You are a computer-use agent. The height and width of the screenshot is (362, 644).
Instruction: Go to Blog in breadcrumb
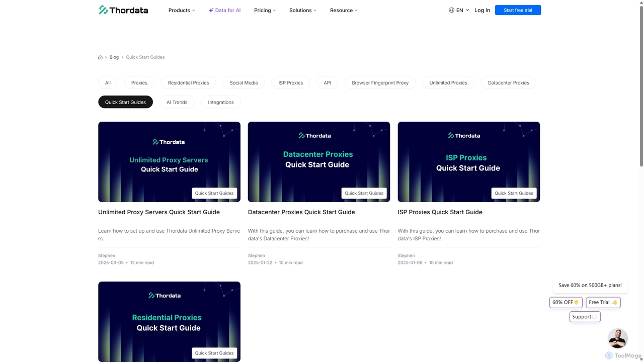click(x=114, y=57)
